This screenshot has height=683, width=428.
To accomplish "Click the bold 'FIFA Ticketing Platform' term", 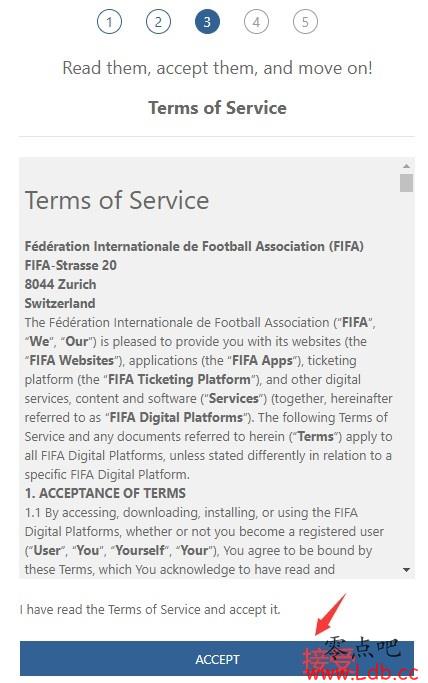I will [x=179, y=379].
